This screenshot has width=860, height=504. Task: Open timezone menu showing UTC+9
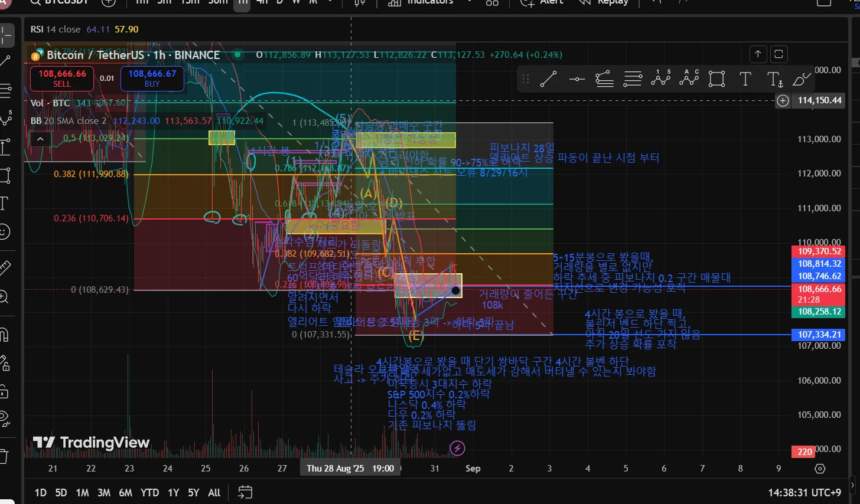[x=804, y=492]
